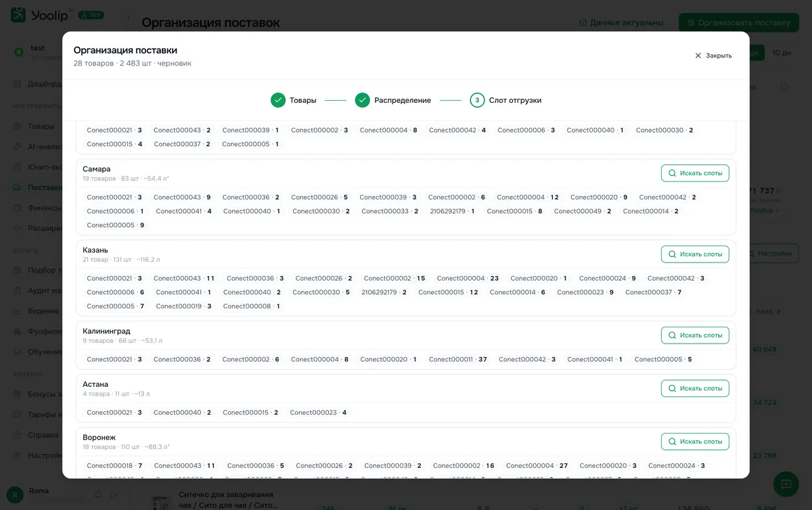
Task: Click the Данные актуальны status on background page
Action: 621,22
